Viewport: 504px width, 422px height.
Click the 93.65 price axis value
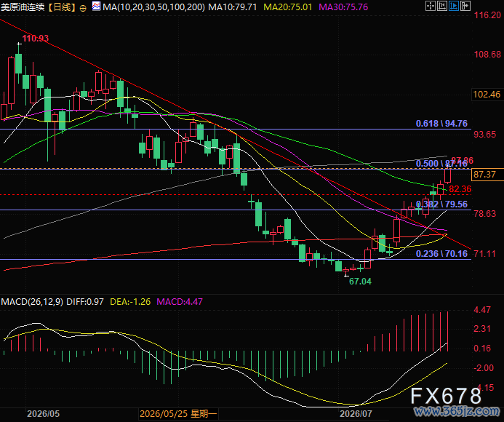pyautogui.click(x=485, y=135)
